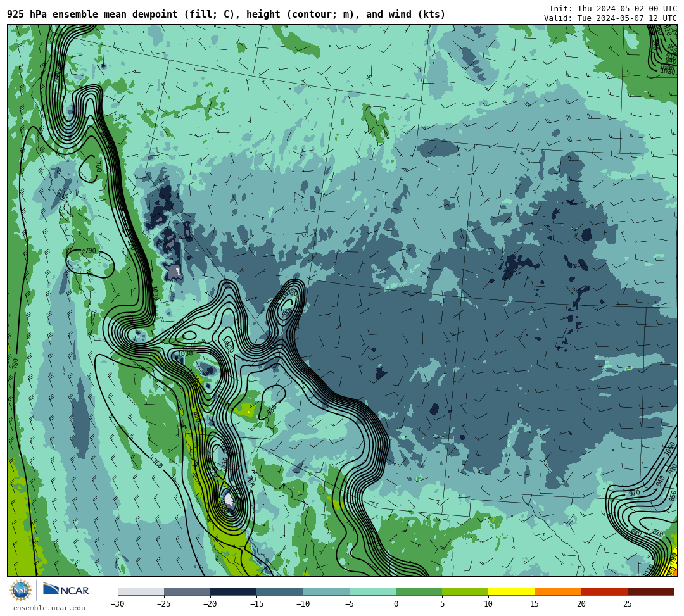This screenshot has width=684, height=616.
Task: Click the 'Init: Thu 2024-05-02 00 UTC' text
Action: pyautogui.click(x=613, y=9)
